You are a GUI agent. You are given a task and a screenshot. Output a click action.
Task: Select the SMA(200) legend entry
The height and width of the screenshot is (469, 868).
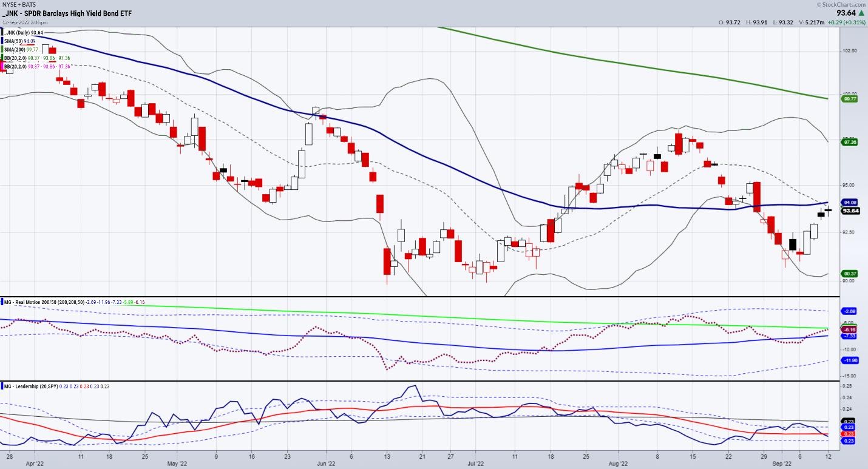[22, 49]
